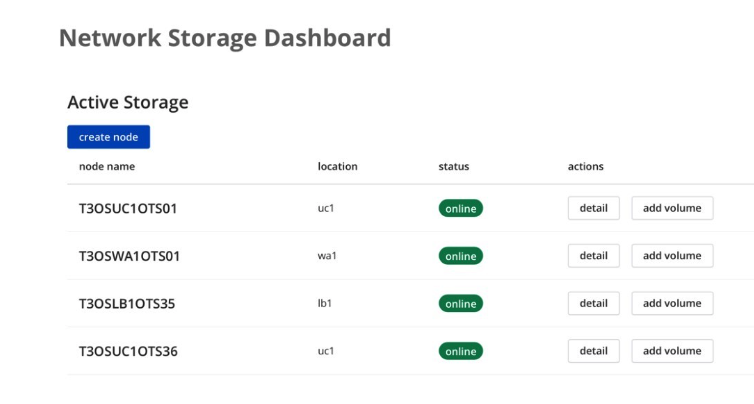Click location uc1 in T3OSUC1OTS01 row

[326, 208]
